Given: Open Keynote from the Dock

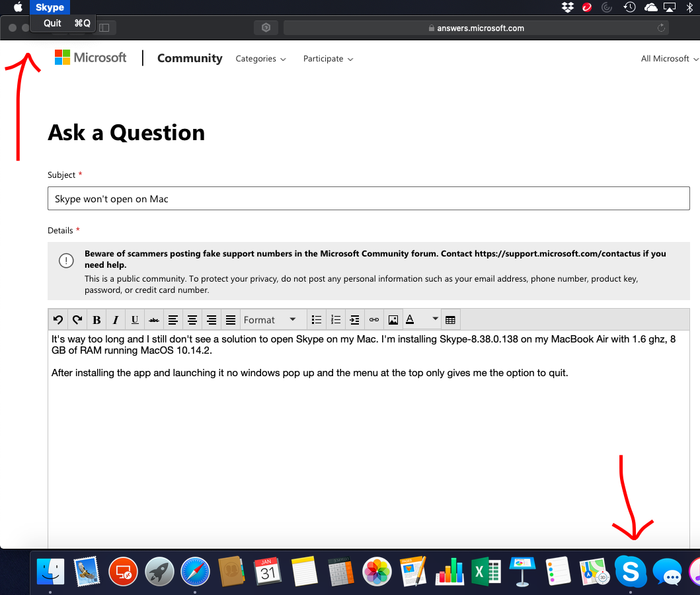Looking at the screenshot, I should tap(522, 571).
